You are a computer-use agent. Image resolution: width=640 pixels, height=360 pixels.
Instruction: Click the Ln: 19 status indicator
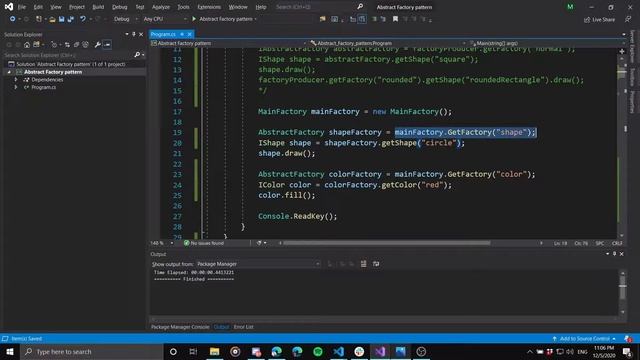(x=560, y=243)
